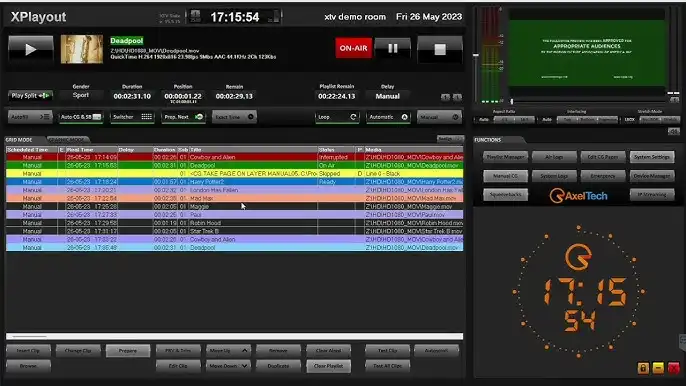
Task: Click the red ON-AIR indicator
Action: coord(354,48)
